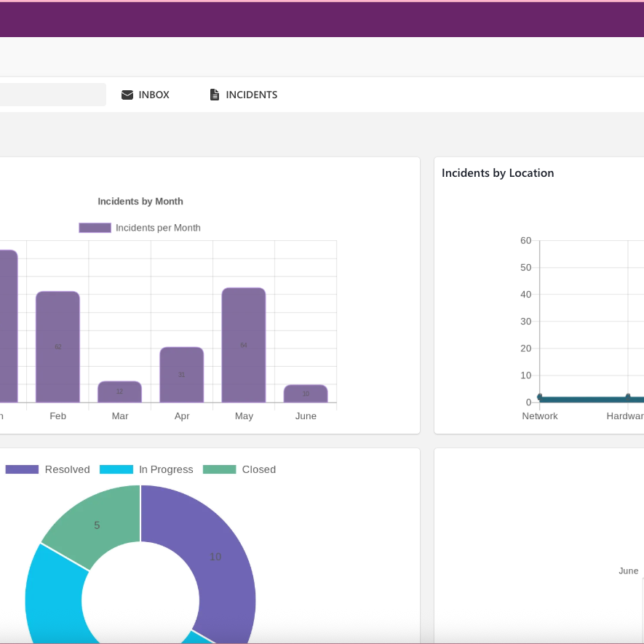Click the INCIDENTS document icon

click(215, 95)
